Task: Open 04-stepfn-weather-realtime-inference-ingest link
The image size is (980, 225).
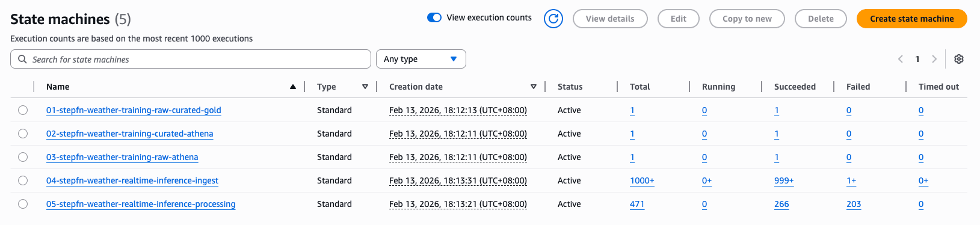Action: point(132,180)
